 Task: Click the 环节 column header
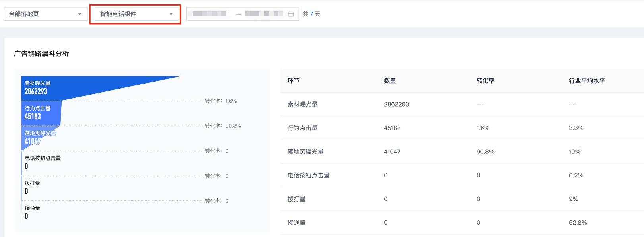click(x=294, y=81)
